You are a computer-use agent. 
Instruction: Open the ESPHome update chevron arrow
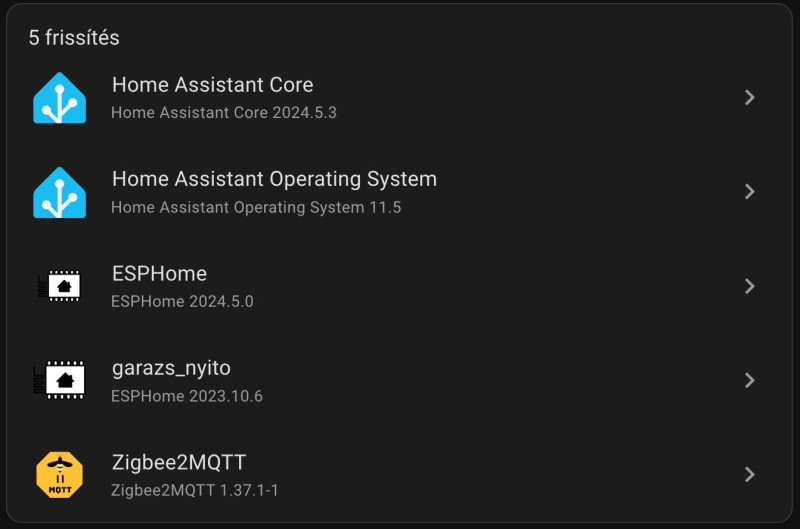point(749,286)
